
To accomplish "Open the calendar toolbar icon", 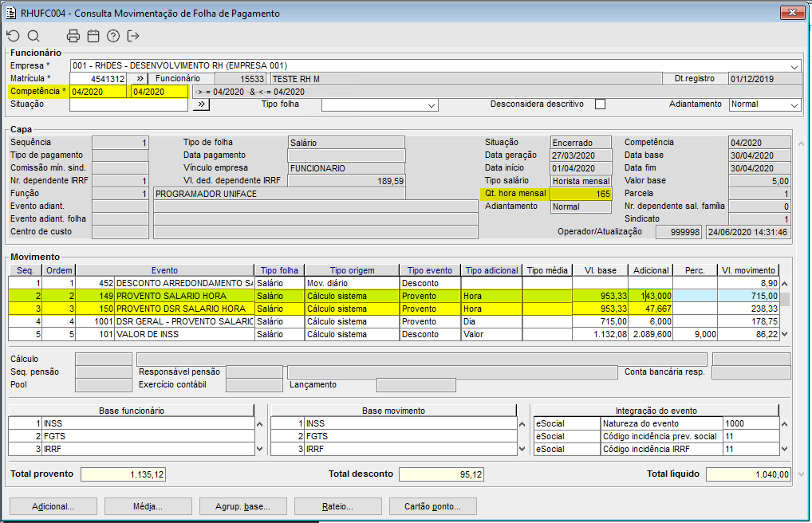I will click(x=93, y=36).
